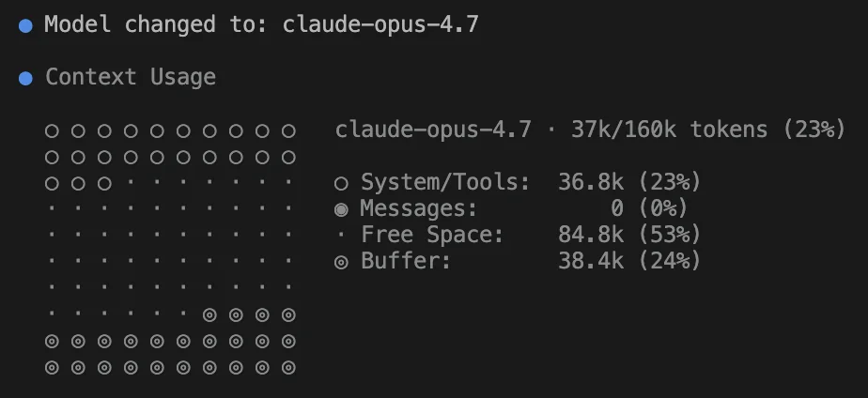Viewport: 868px width, 398px height.
Task: Click the Buffer label in legend
Action: click(406, 262)
